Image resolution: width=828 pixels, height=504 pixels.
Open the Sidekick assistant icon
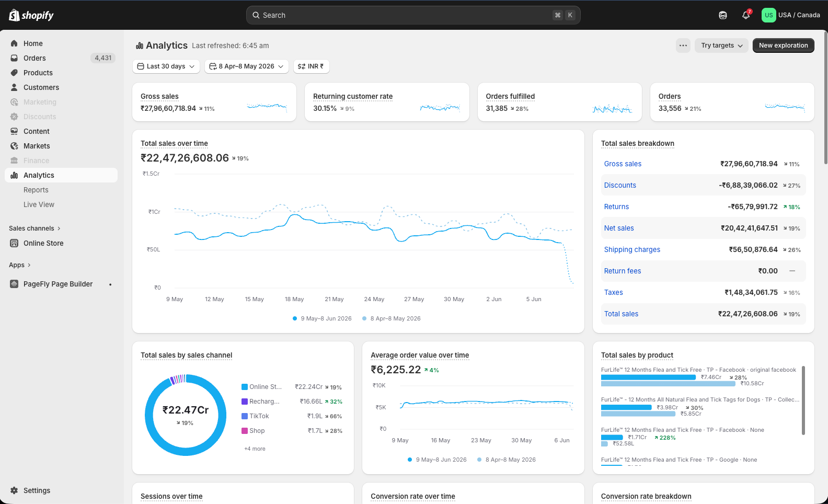coord(723,15)
